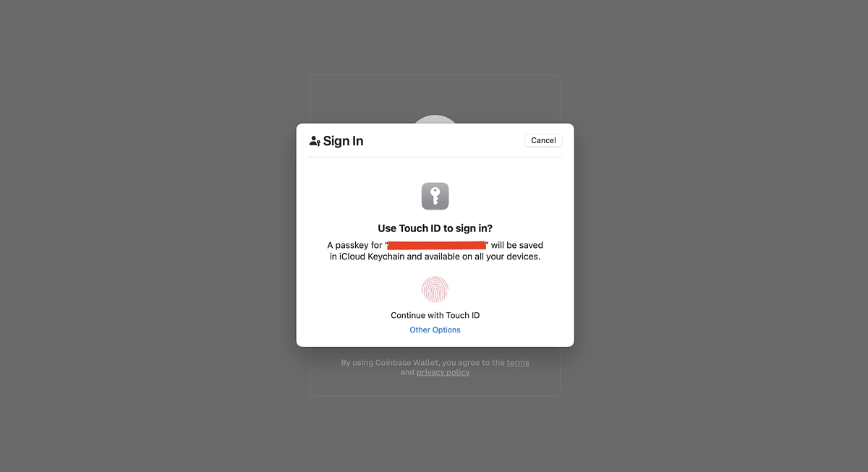Click the gray Passwords key icon
Viewport: 868px width, 472px height.
click(435, 196)
